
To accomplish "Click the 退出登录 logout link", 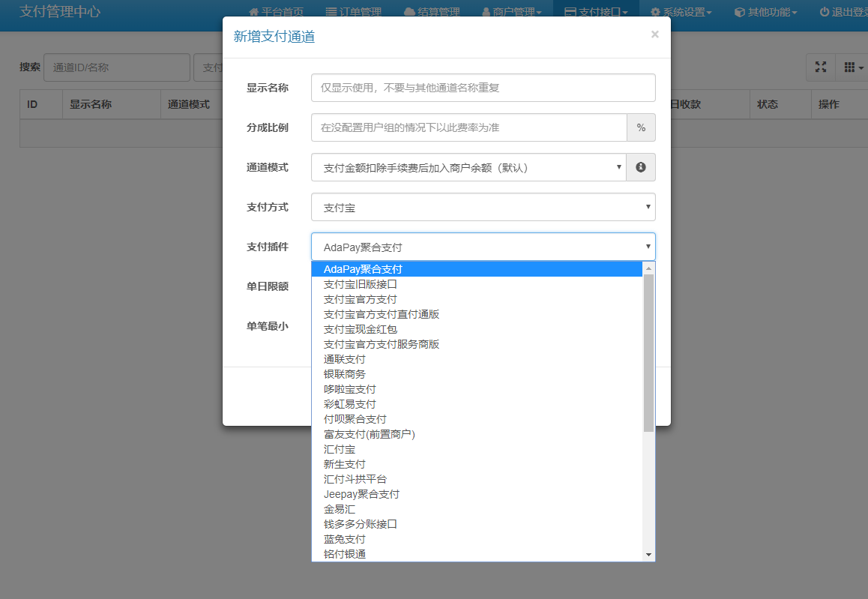I will (x=844, y=12).
